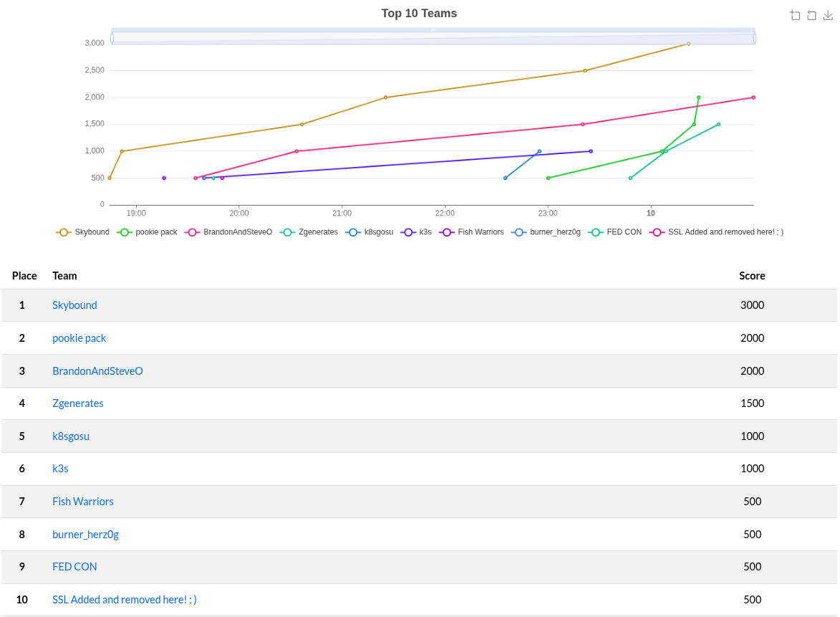Click Skybound's 3,000 point data marker

(688, 44)
